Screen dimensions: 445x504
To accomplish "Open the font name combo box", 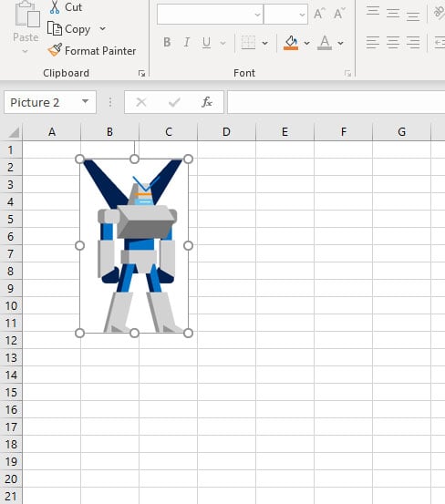I will tap(210, 15).
